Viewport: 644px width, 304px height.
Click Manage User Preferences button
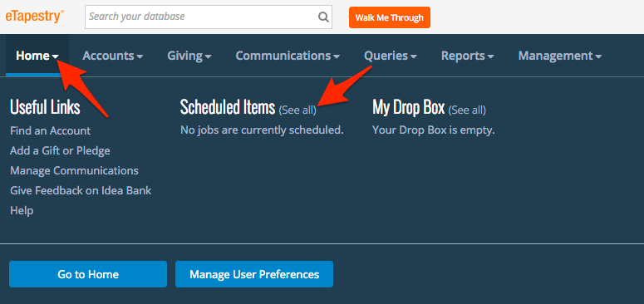254,274
